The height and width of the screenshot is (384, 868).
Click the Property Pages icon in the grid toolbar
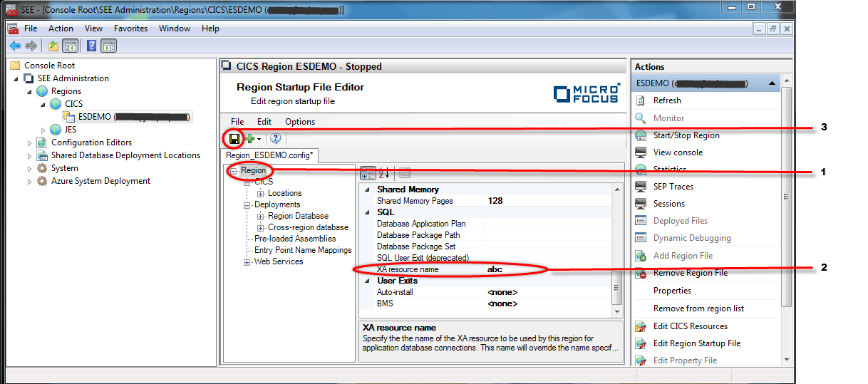pos(403,173)
